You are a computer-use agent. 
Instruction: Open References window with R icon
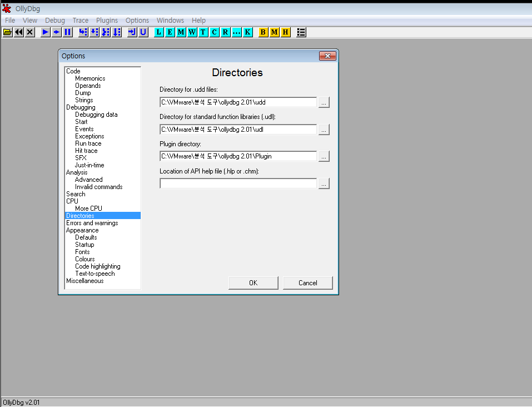coord(225,32)
